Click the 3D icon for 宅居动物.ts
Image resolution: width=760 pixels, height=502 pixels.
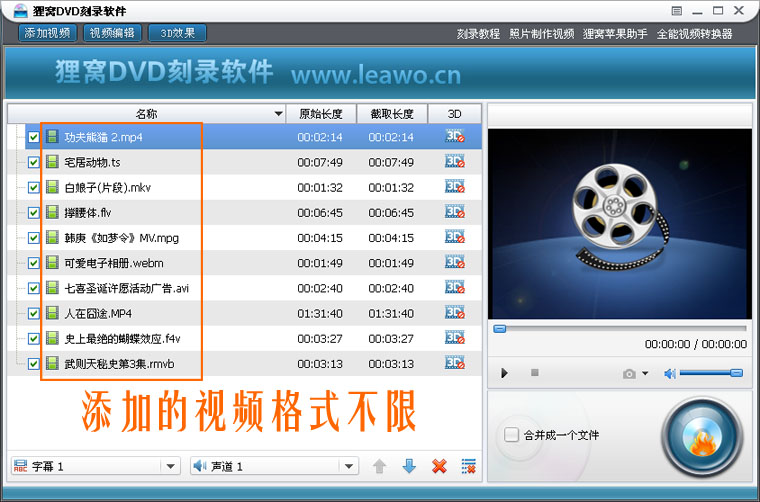(x=455, y=162)
